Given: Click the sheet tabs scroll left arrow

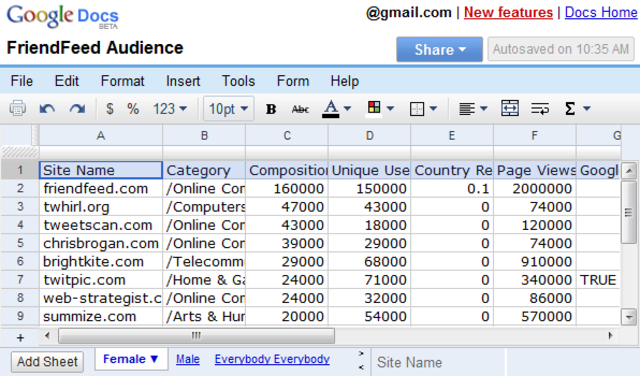Looking at the screenshot, I should pos(361,367).
